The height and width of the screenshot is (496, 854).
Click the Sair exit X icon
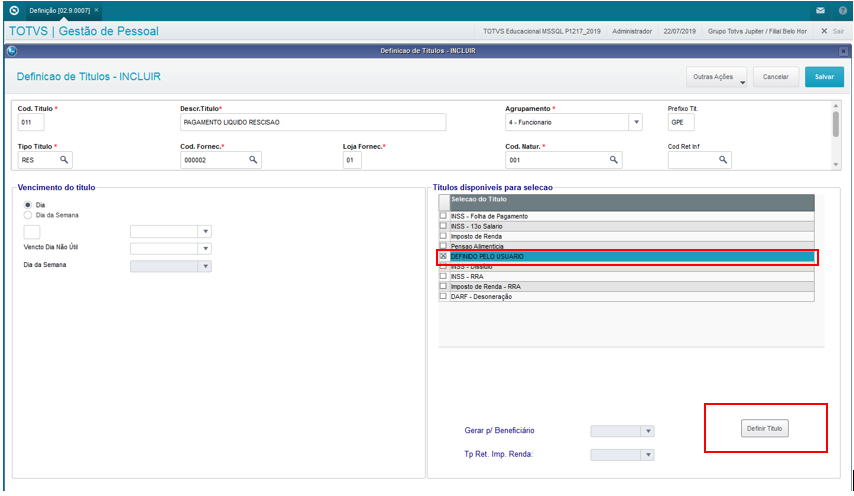coord(824,31)
